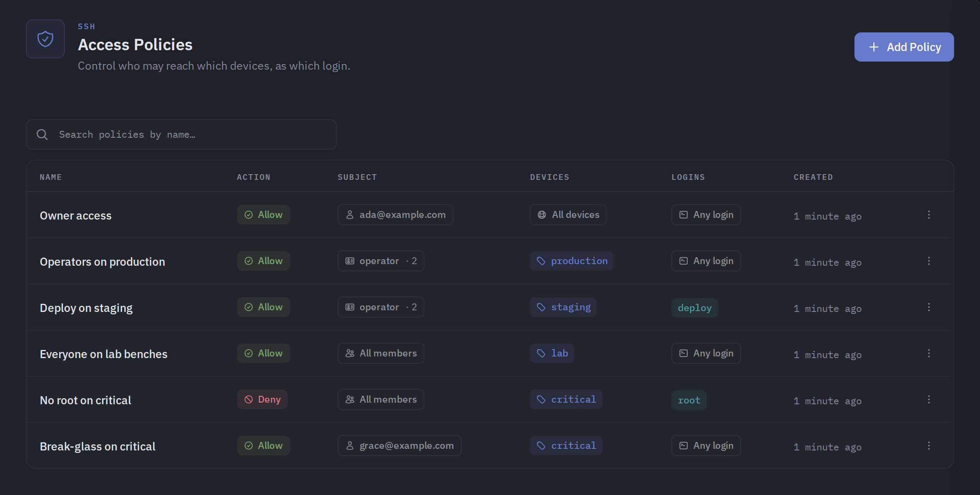Click the shield icon beside Access Policies
Viewport: 980px width, 495px height.
(45, 39)
